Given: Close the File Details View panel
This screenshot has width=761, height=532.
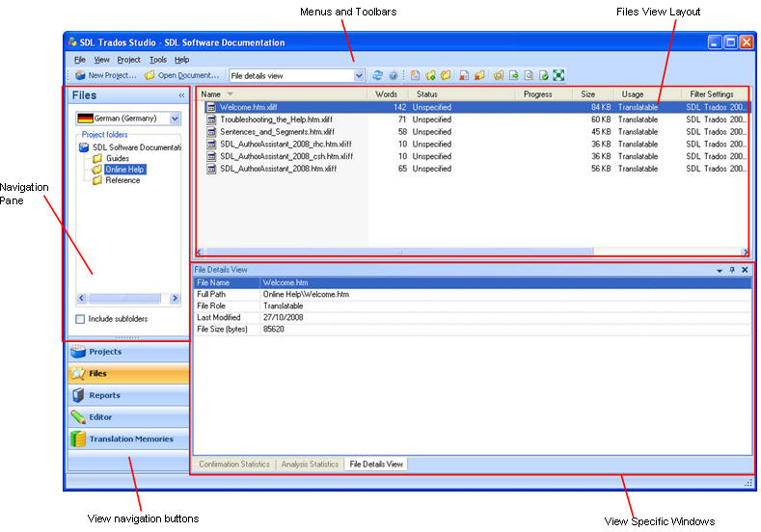Looking at the screenshot, I should 745,270.
